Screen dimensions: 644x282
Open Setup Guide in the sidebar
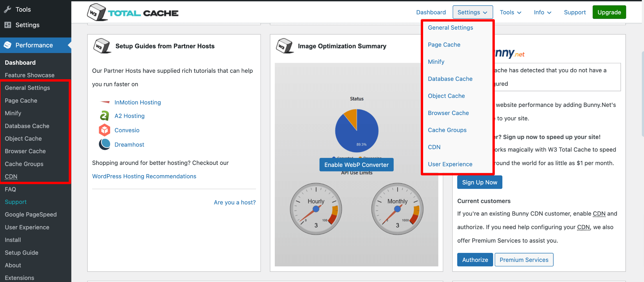tap(22, 253)
